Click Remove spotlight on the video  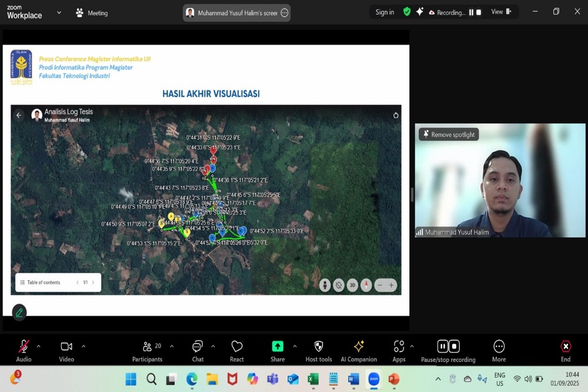coord(449,135)
